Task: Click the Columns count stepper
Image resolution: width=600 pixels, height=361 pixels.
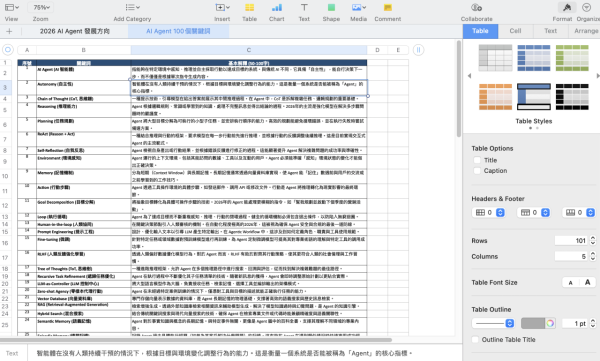Action: [593, 256]
